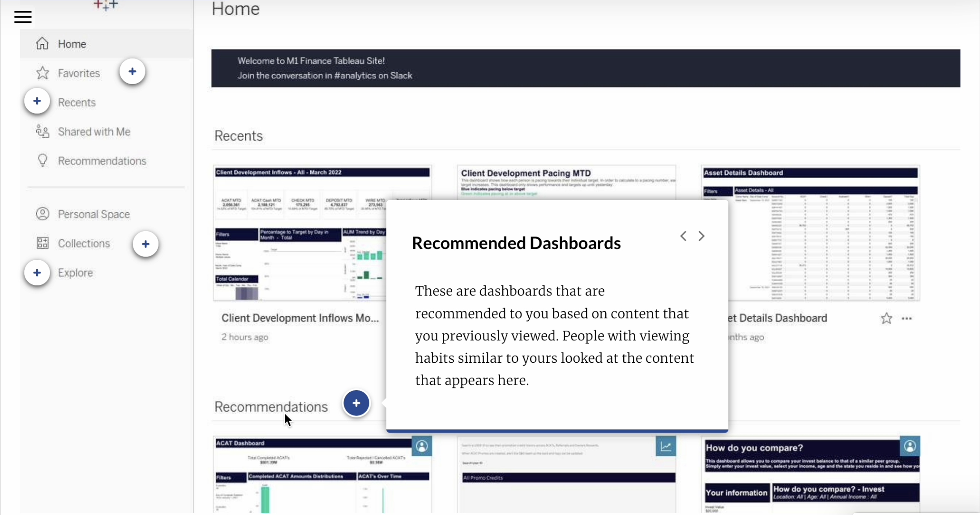Click the Explore plus button
This screenshot has width=980, height=515.
click(x=36, y=272)
